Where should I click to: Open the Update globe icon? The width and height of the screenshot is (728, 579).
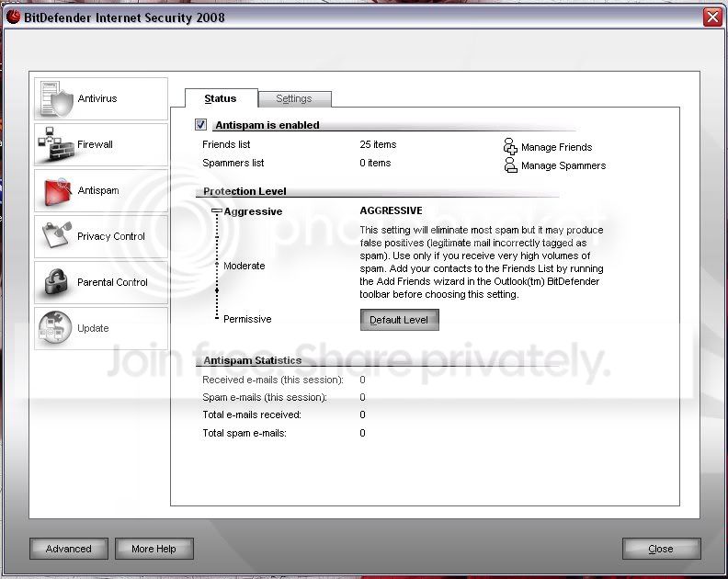(55, 328)
